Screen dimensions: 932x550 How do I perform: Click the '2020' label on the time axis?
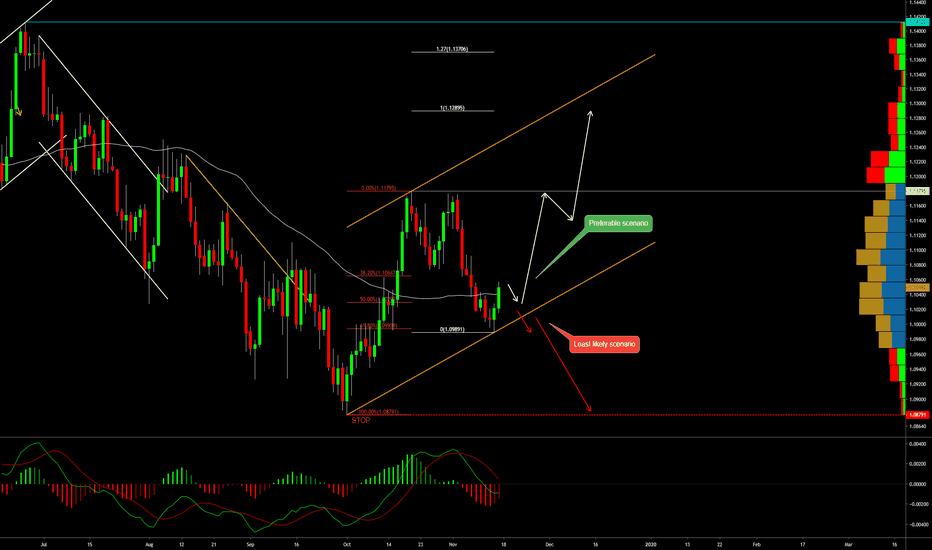(651, 543)
